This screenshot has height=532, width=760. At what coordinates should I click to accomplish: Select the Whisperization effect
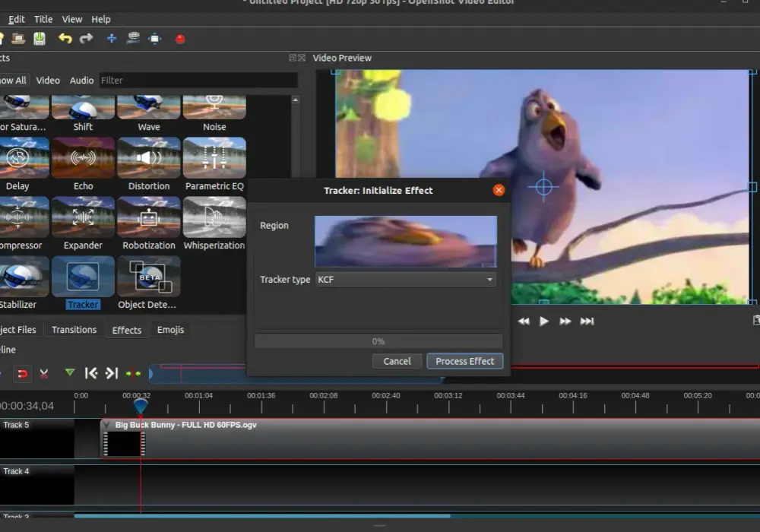click(214, 223)
